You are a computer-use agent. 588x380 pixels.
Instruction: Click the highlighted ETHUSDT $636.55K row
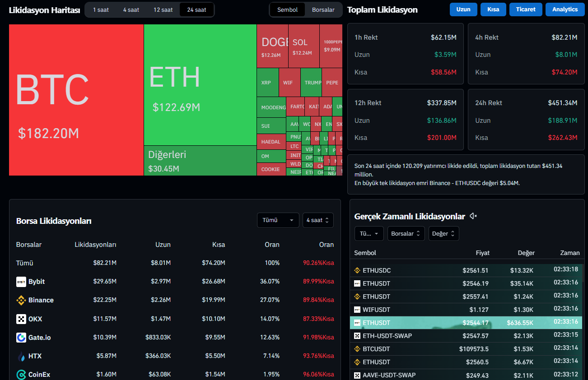coord(465,323)
